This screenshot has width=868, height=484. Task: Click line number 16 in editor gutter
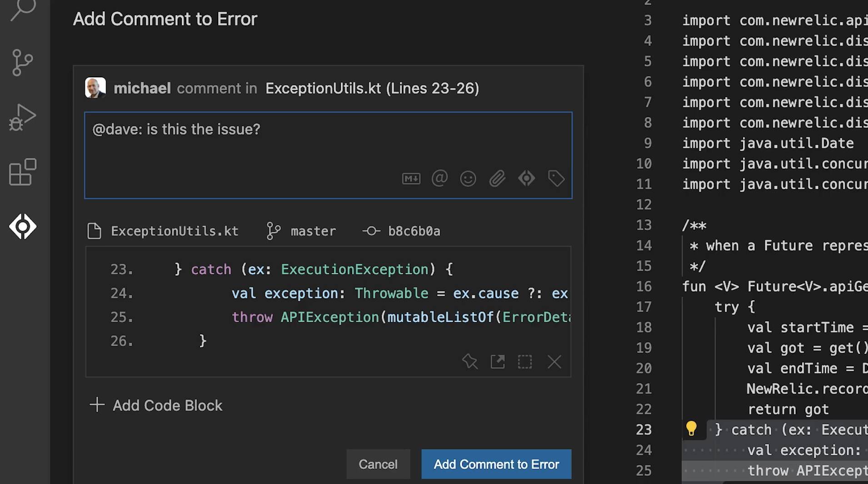click(x=644, y=287)
